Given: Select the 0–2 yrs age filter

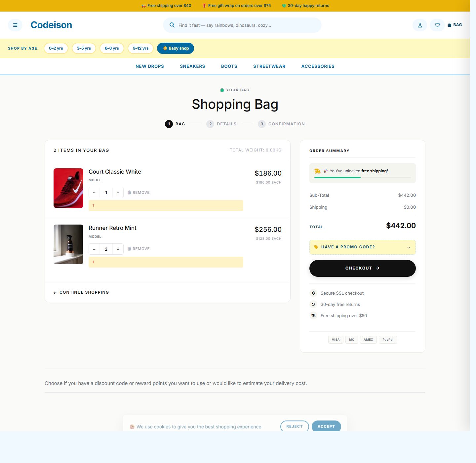Looking at the screenshot, I should (56, 48).
